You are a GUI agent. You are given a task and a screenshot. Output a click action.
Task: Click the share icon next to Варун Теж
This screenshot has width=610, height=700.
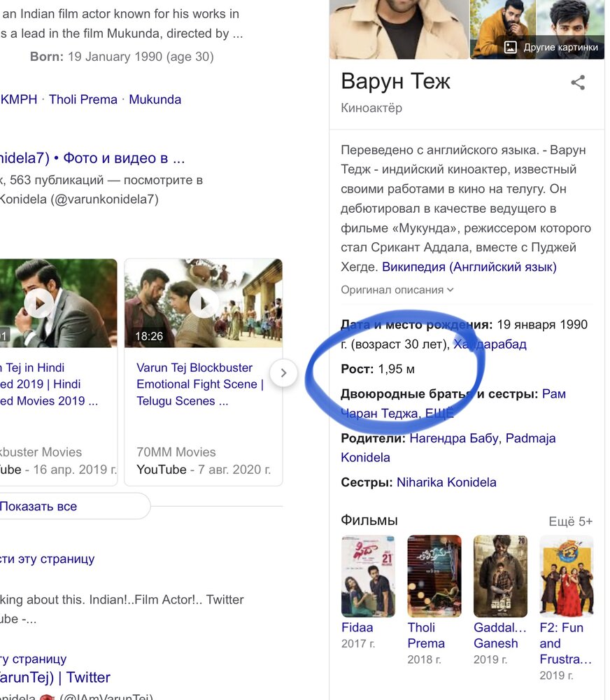click(x=578, y=82)
